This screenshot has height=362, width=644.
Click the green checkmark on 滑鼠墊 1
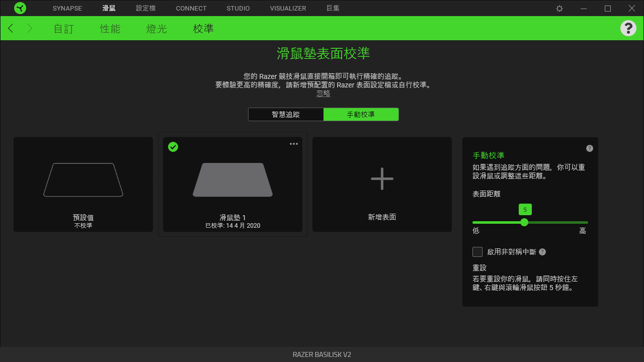(x=173, y=147)
